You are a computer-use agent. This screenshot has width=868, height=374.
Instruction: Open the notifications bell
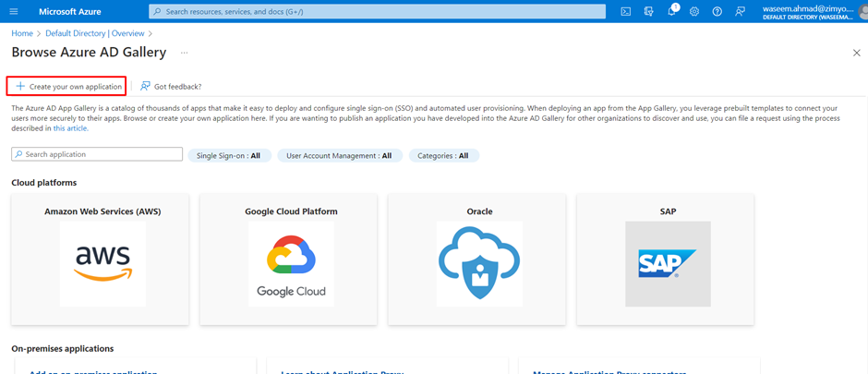pyautogui.click(x=671, y=12)
